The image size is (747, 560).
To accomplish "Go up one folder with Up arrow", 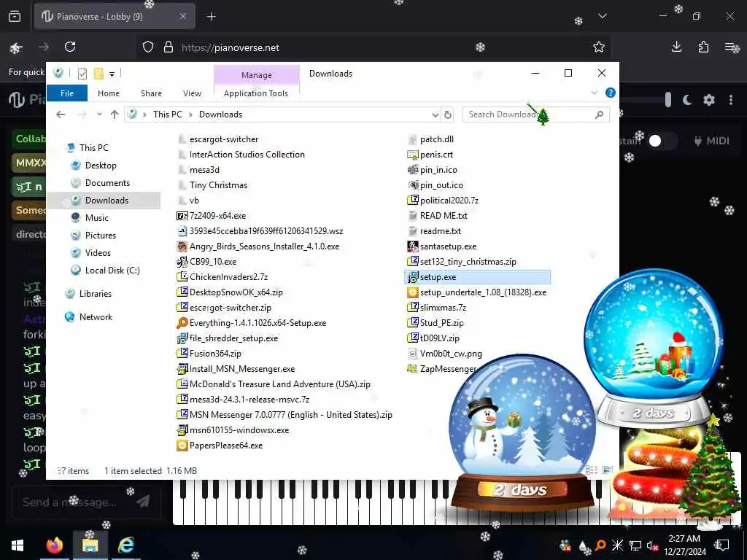I will coord(115,114).
